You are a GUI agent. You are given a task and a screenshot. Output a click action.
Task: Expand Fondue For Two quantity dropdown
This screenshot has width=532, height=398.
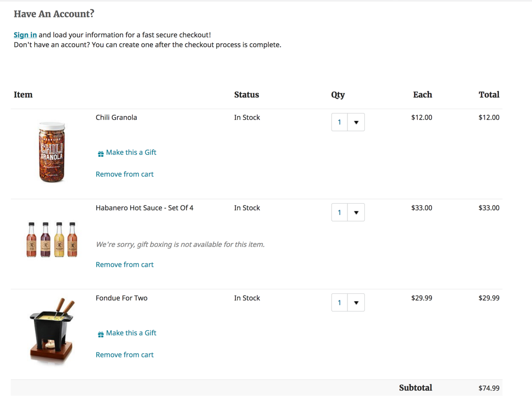(356, 303)
